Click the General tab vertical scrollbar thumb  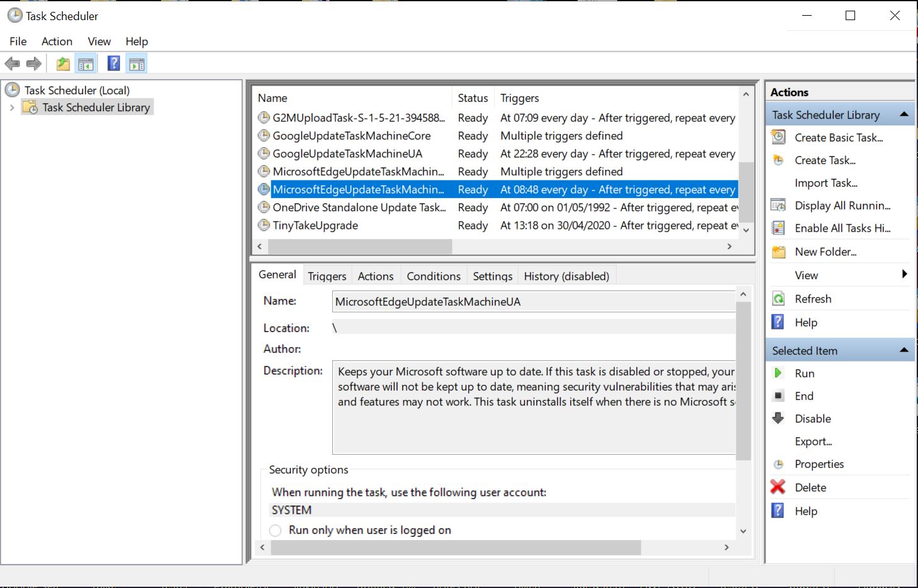coord(743,380)
